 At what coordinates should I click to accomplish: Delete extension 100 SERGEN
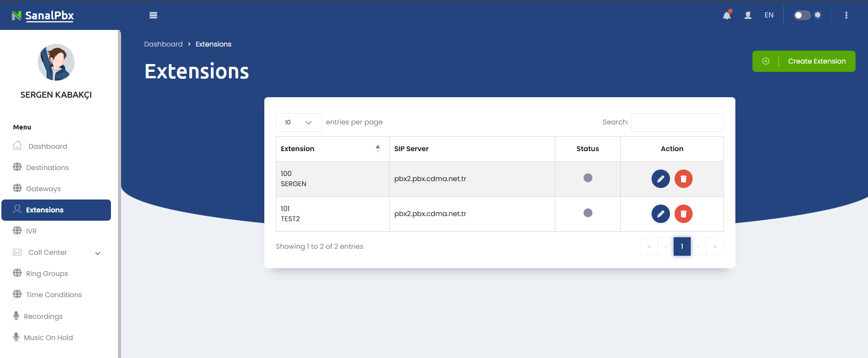(683, 179)
